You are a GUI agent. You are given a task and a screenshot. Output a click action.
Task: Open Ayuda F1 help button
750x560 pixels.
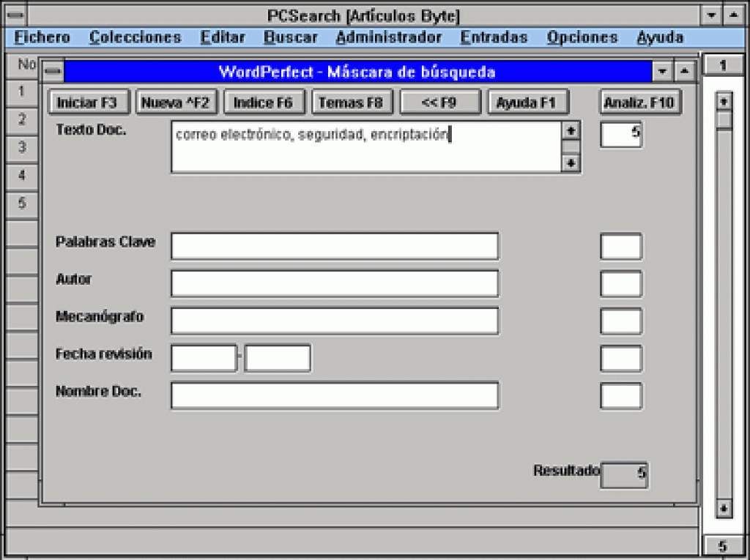tap(527, 102)
